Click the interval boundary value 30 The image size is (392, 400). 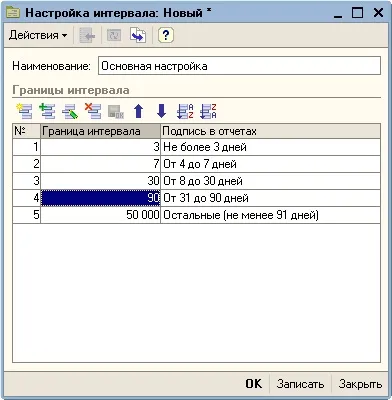(x=100, y=181)
